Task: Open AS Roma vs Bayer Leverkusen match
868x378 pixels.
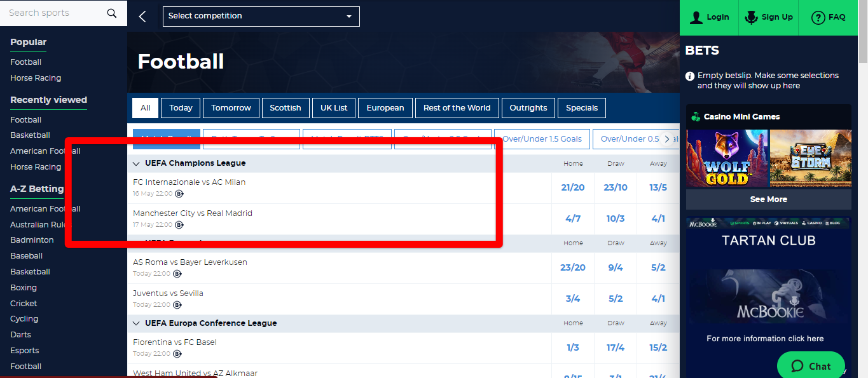Action: point(190,262)
